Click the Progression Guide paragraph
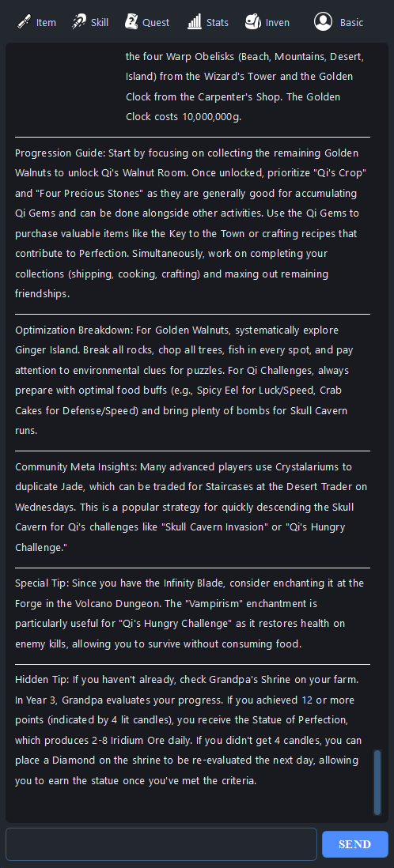Image resolution: width=394 pixels, height=868 pixels. tap(192, 223)
